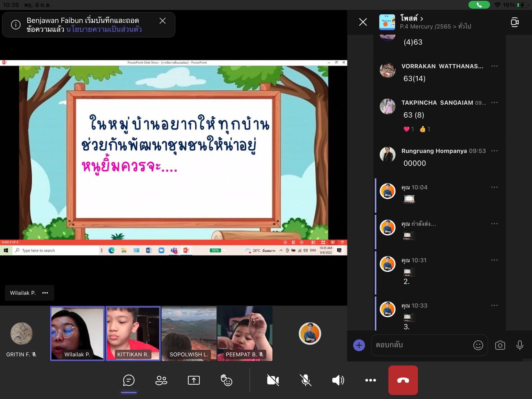
Task: Open more options for Wilailak P.
Action: click(x=45, y=293)
